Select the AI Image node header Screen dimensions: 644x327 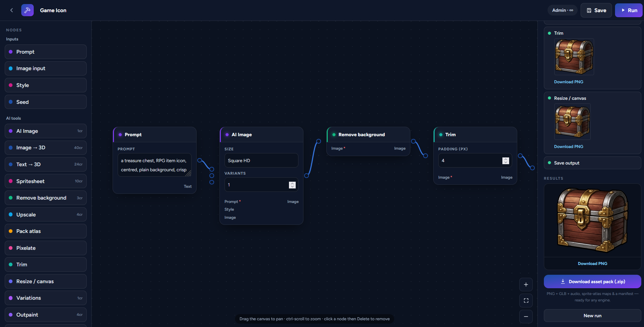tap(261, 135)
